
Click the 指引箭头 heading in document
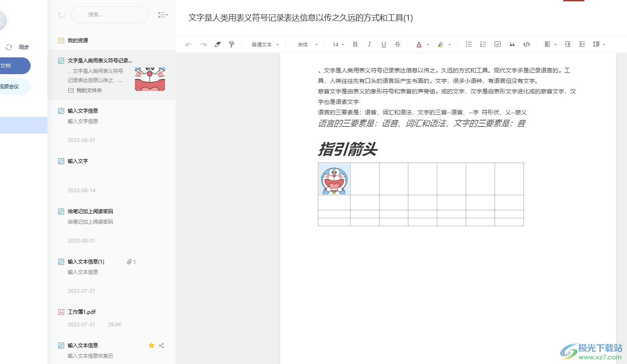348,149
